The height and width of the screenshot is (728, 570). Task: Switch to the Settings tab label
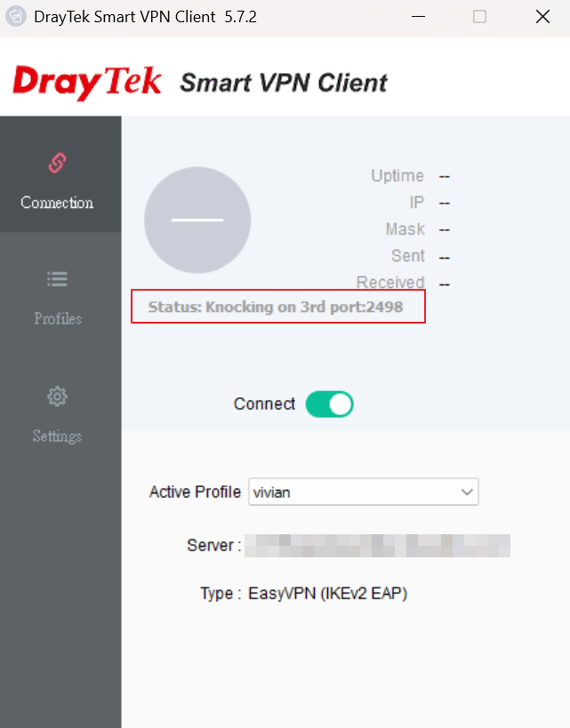click(x=57, y=436)
